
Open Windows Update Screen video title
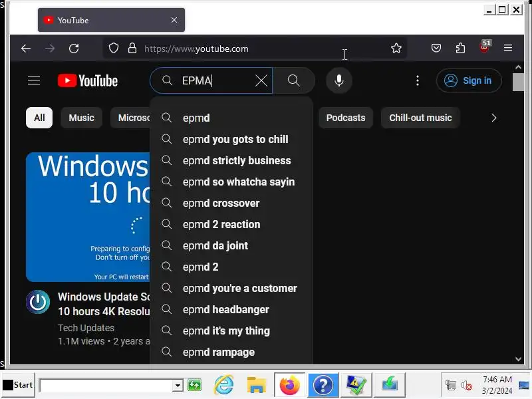104,304
